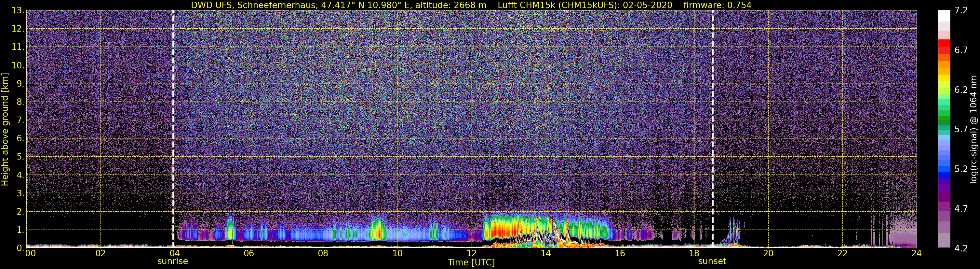Click the height axis tick label "3."
The width and height of the screenshot is (980, 269).
point(20,193)
